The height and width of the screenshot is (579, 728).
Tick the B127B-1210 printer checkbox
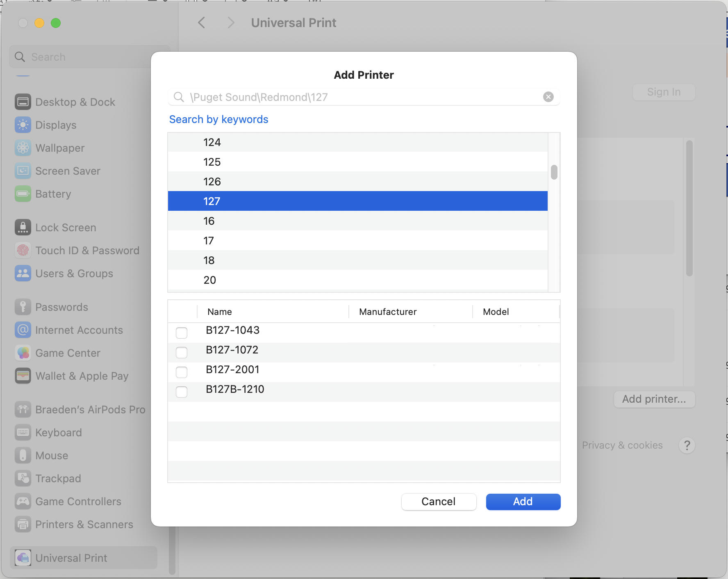[182, 392]
